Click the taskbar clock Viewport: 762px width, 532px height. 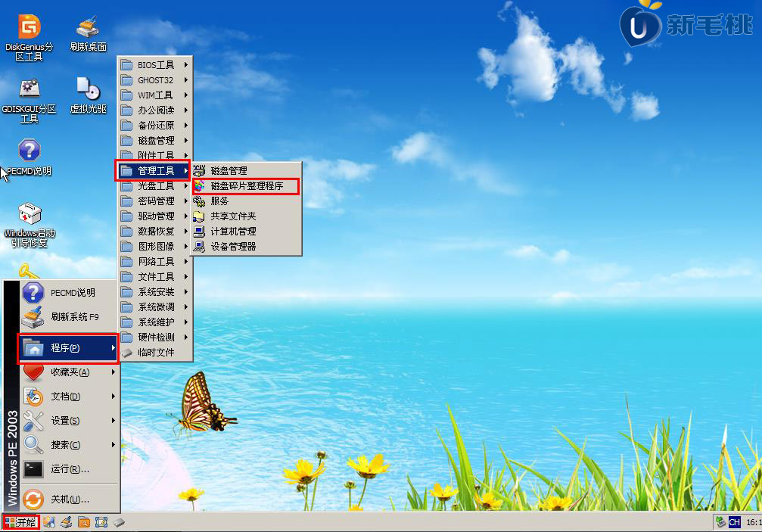[x=754, y=522]
